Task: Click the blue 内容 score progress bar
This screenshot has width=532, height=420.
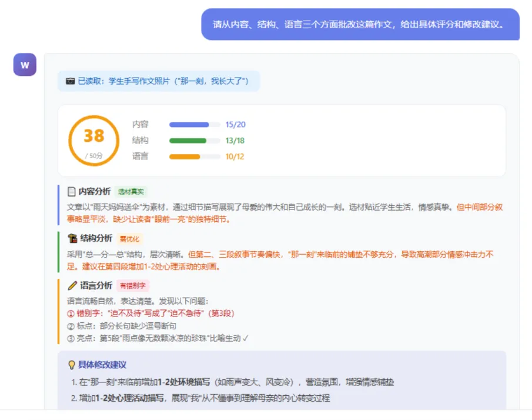Action: pos(195,125)
